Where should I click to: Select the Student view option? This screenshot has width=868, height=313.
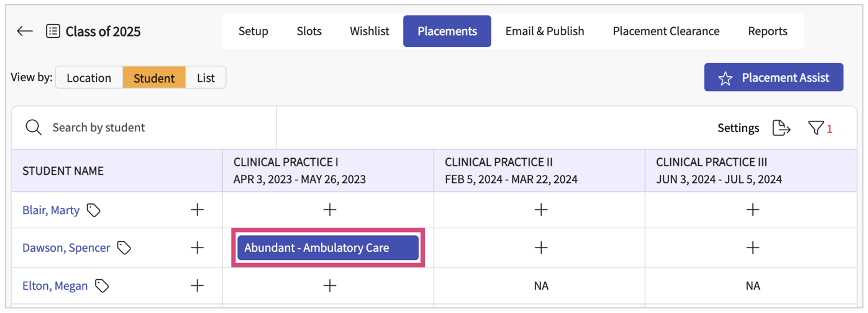(154, 78)
